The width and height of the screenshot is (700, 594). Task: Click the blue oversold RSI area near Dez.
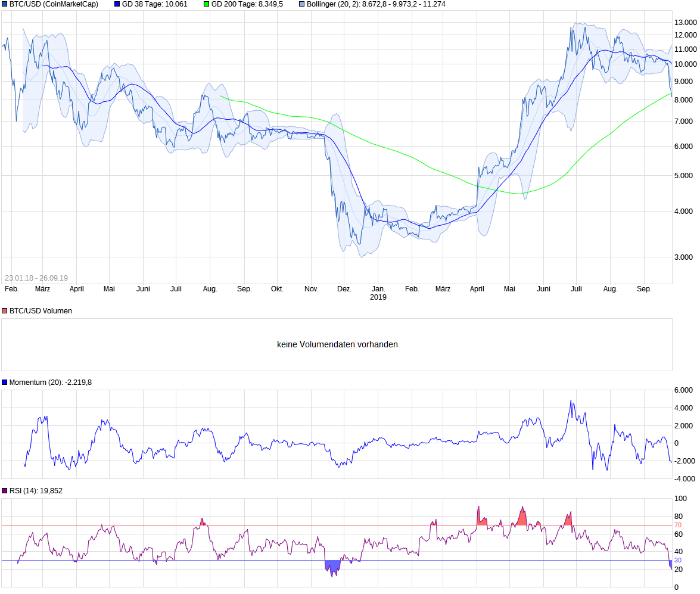click(332, 567)
